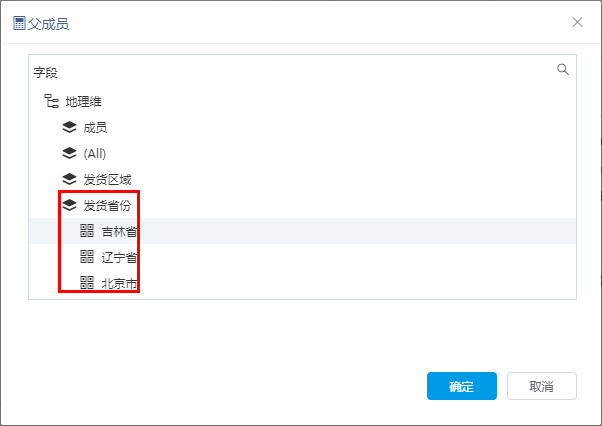
Task: Choose the (All) level item
Action: (x=95, y=154)
